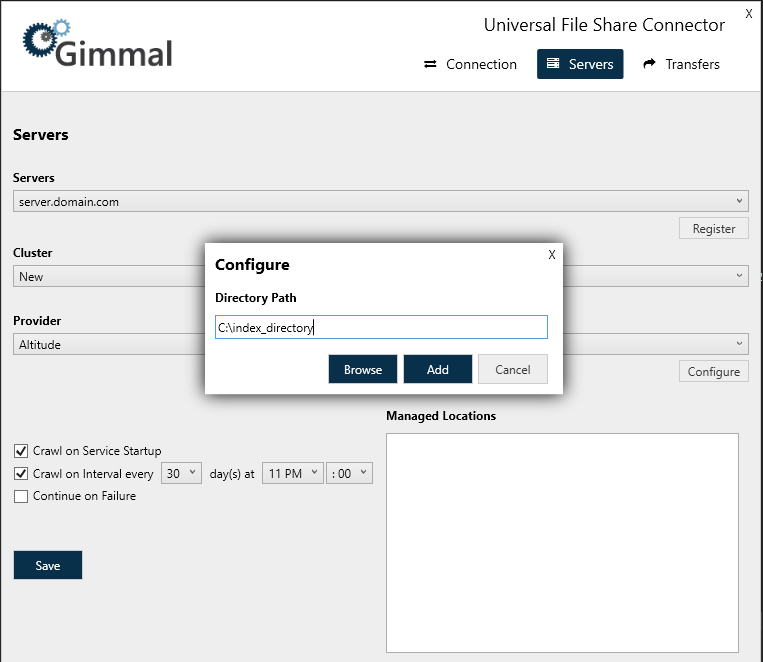Click Add to confirm directory path
Image resolution: width=763 pixels, height=662 pixels.
[x=438, y=369]
